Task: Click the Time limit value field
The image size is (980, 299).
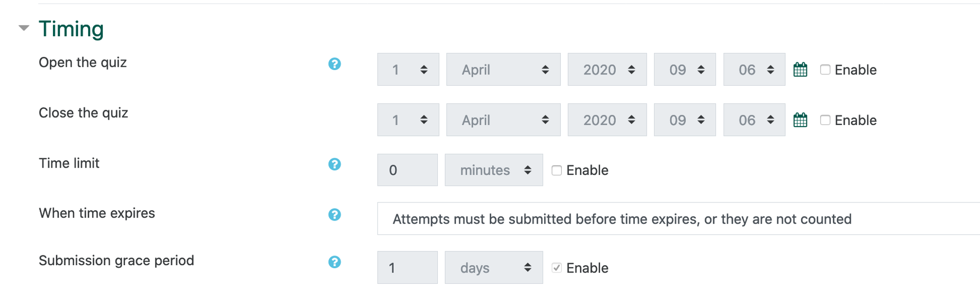Action: (x=407, y=170)
